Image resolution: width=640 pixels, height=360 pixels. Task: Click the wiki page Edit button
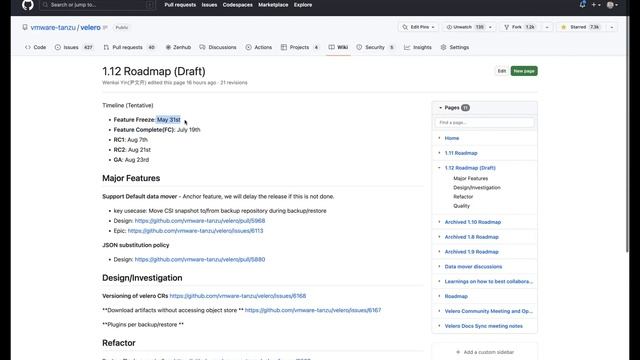(502, 71)
